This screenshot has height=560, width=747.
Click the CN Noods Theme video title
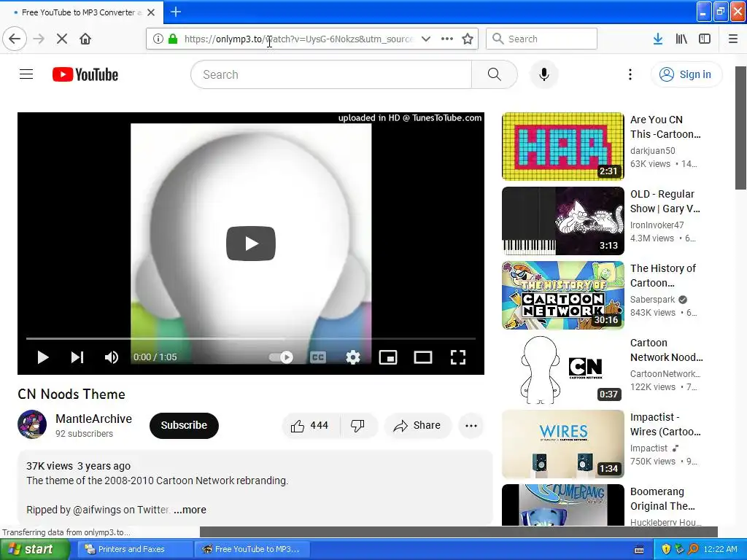[x=71, y=394]
